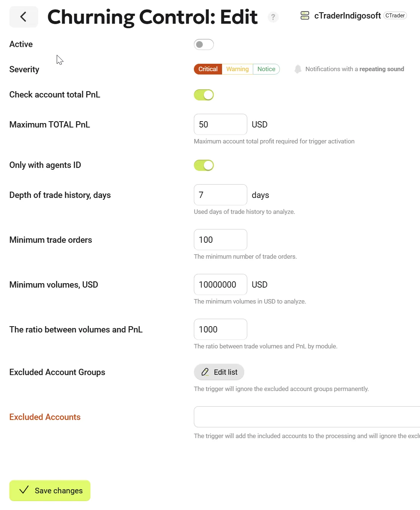Turn off Only with agents ID
Image resolution: width=420 pixels, height=510 pixels.
tap(204, 165)
